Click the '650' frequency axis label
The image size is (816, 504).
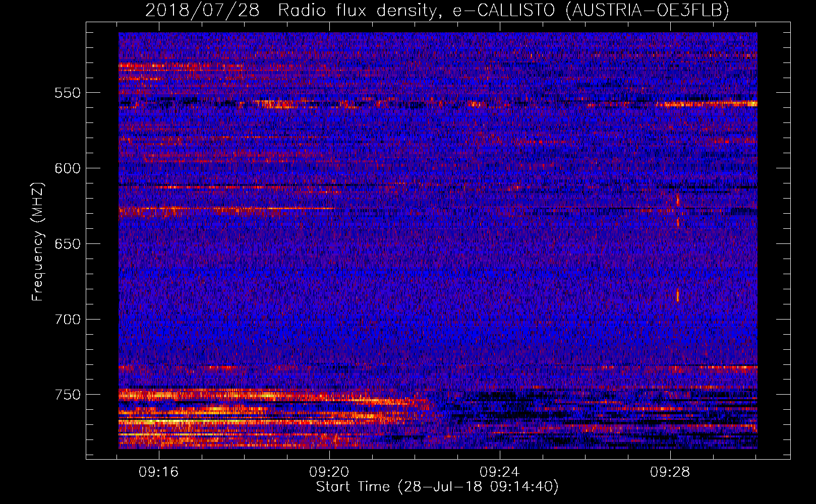point(68,244)
